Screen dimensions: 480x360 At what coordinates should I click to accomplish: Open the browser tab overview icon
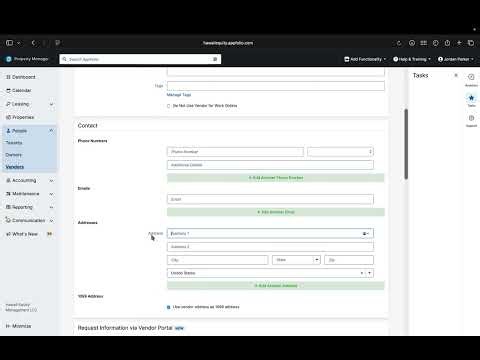[471, 43]
